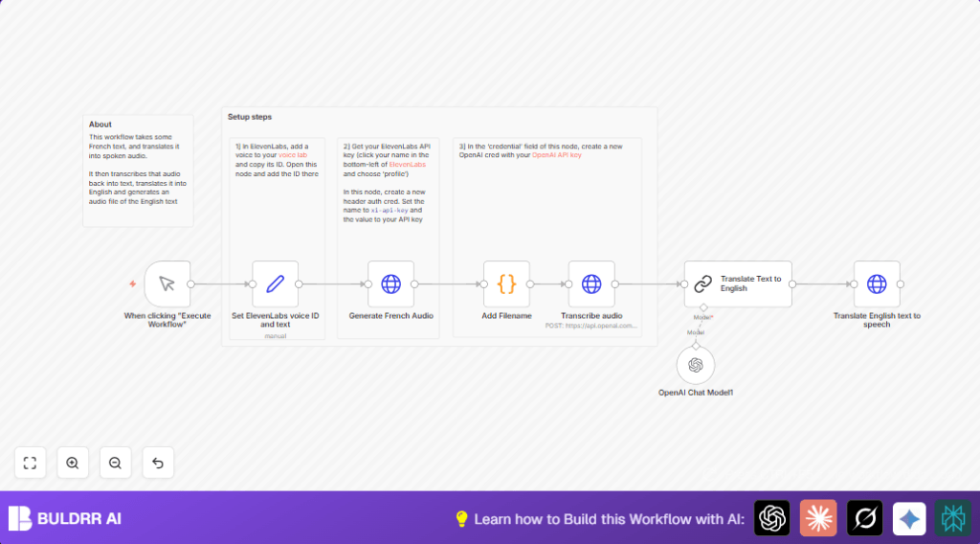Click the 'manual' label under Set node
980x544 pixels.
tap(275, 336)
